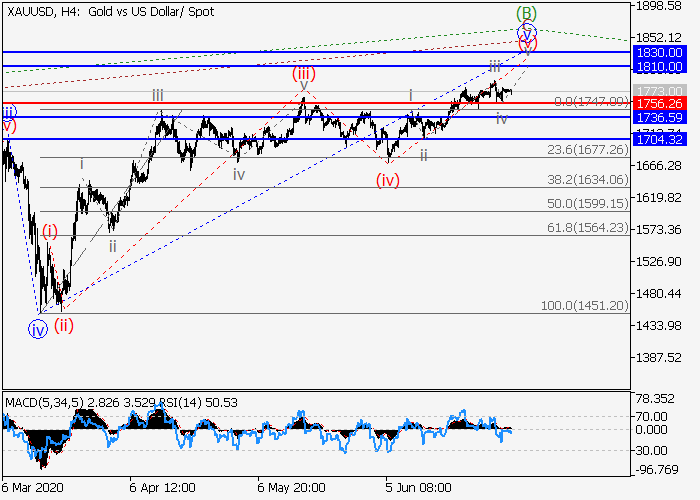Click the blue circled iv wave marker

point(38,329)
